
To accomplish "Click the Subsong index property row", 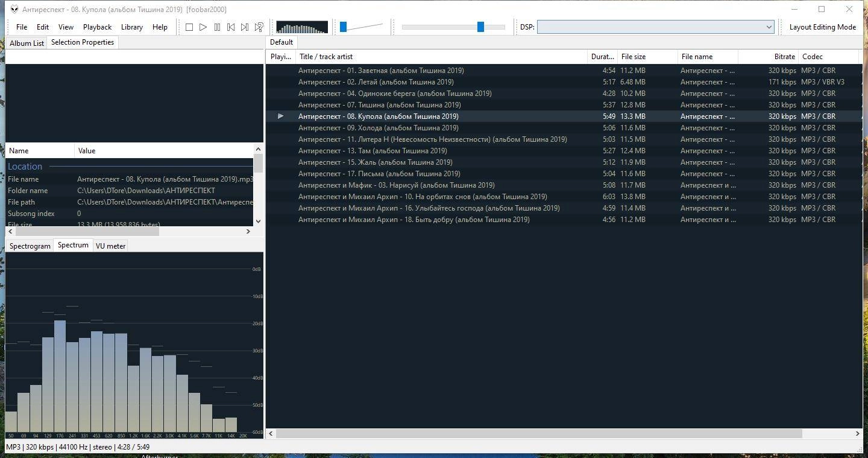I will 130,214.
